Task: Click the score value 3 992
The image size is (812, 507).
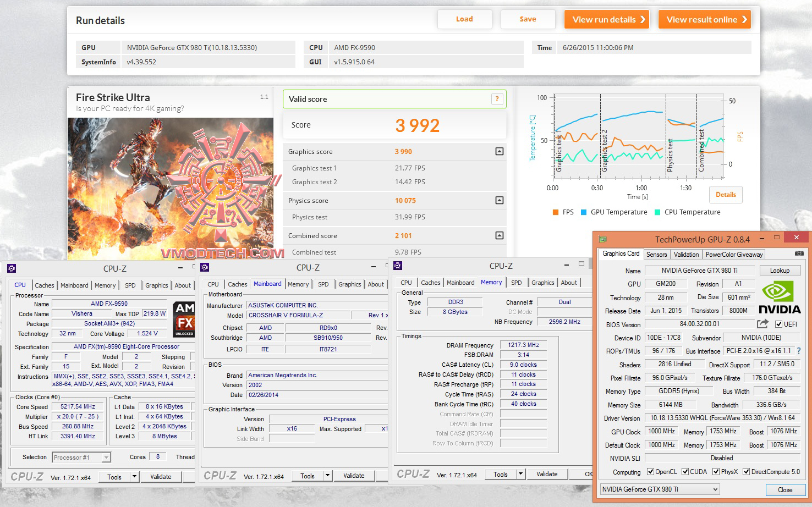Action: (x=417, y=126)
